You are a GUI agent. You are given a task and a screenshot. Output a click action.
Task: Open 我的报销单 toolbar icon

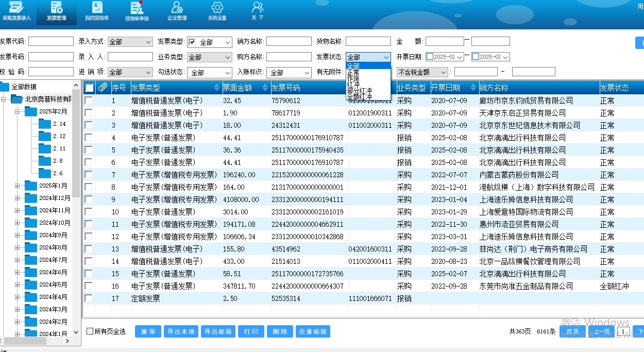(97, 11)
